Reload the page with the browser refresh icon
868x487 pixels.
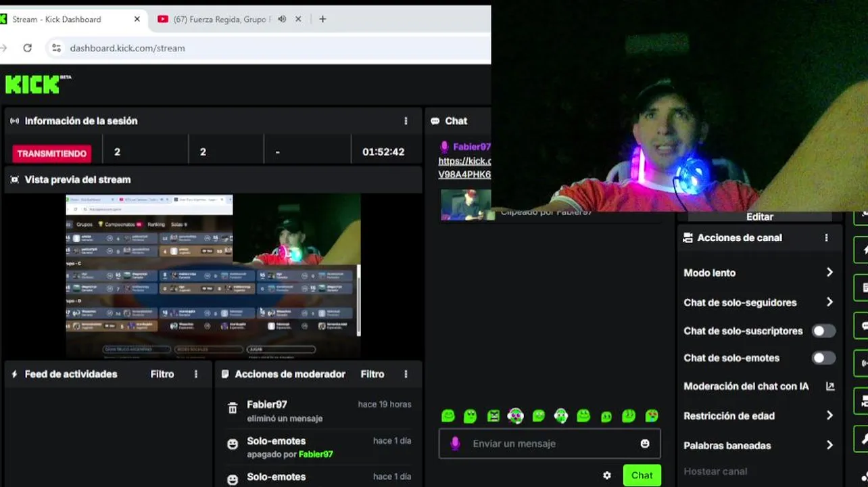27,48
